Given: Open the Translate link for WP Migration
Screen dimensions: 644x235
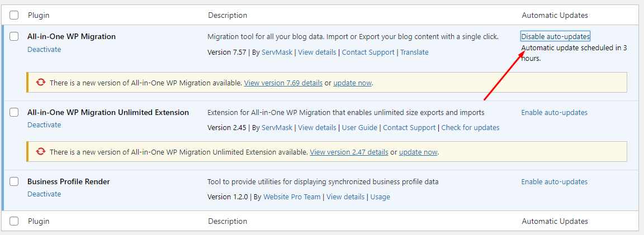Looking at the screenshot, I should click(414, 52).
